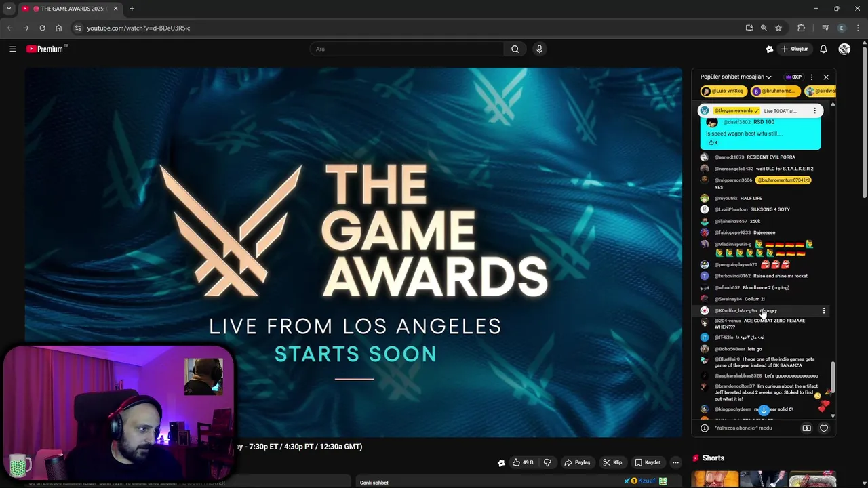
Task: Open a new browser tab
Action: pos(132,9)
